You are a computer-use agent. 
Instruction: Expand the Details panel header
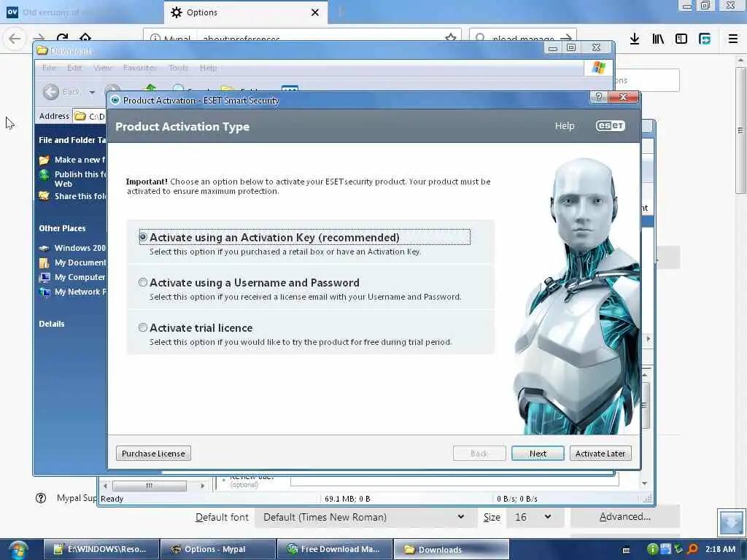(x=52, y=324)
